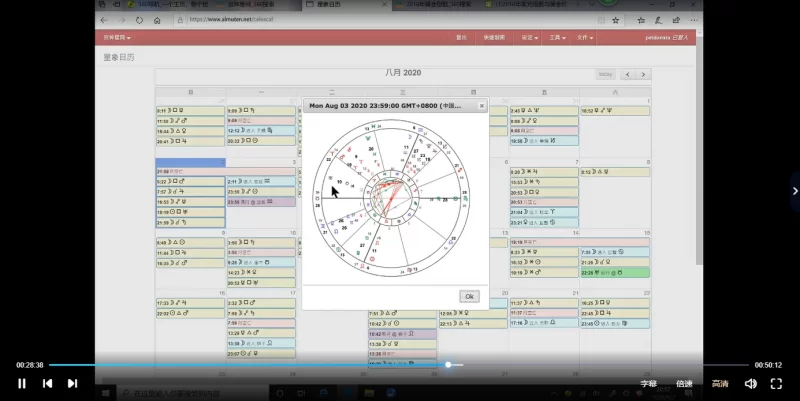
Task: Skip to the previous video
Action: tap(47, 383)
